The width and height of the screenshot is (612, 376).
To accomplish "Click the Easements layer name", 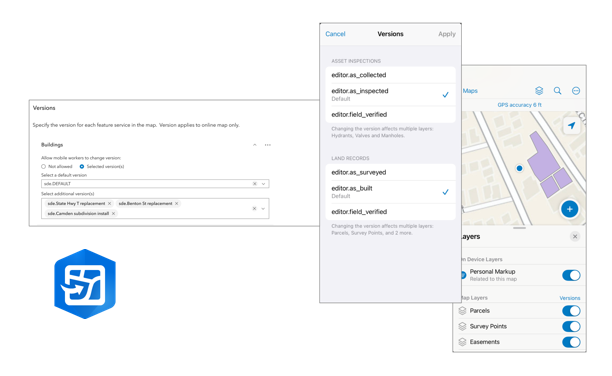I will (x=484, y=342).
